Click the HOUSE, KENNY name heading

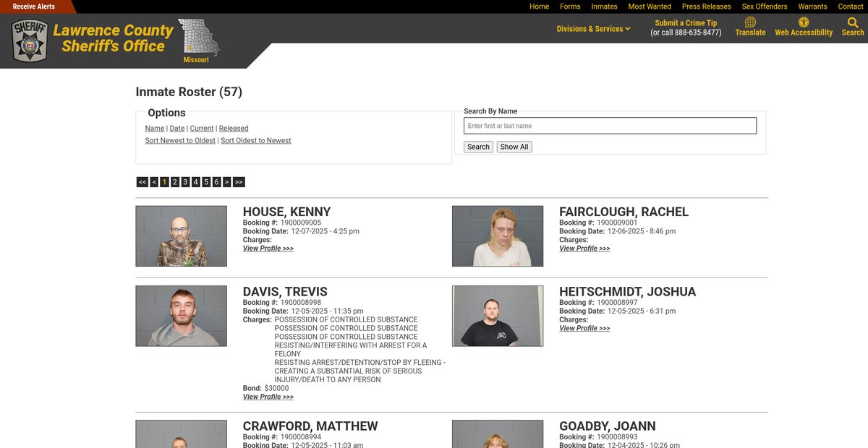pyautogui.click(x=287, y=212)
